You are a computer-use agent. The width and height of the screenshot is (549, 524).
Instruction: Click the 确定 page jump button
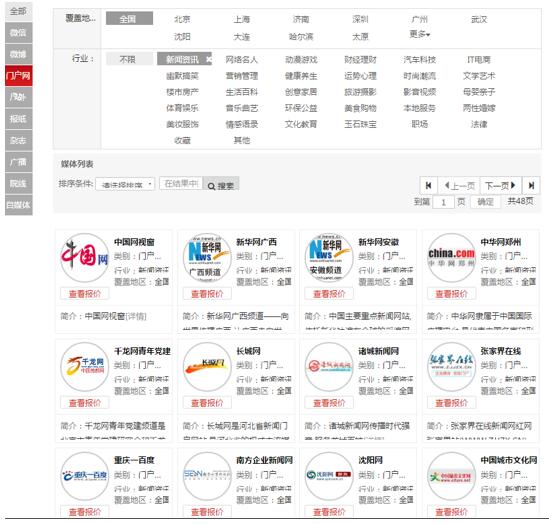(485, 202)
